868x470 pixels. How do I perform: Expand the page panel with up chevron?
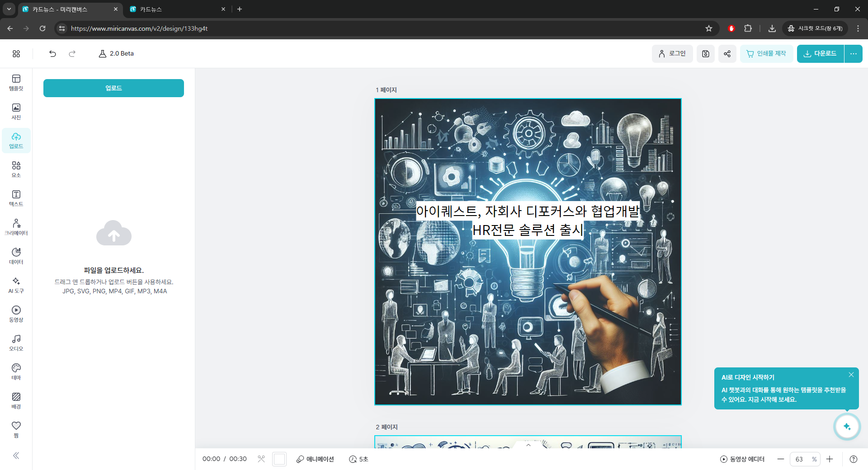[528, 445]
